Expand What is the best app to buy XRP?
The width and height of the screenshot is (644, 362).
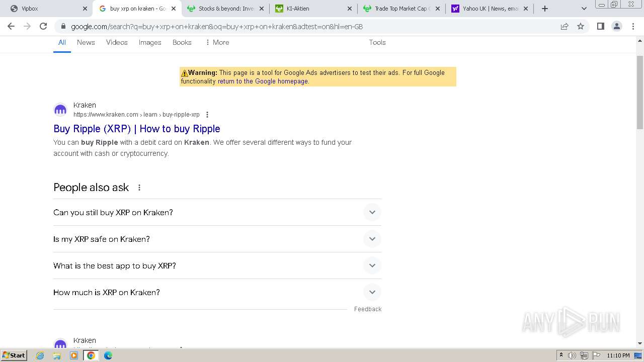pyautogui.click(x=217, y=265)
